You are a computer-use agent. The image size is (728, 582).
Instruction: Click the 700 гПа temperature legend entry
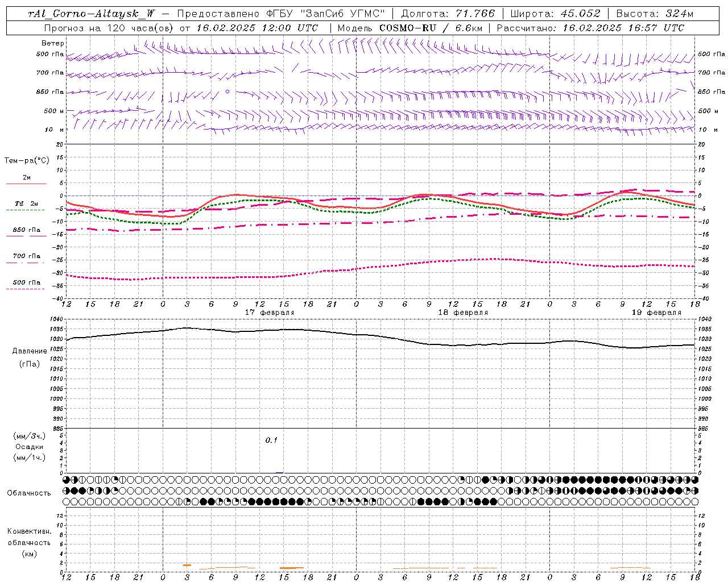tap(27, 256)
